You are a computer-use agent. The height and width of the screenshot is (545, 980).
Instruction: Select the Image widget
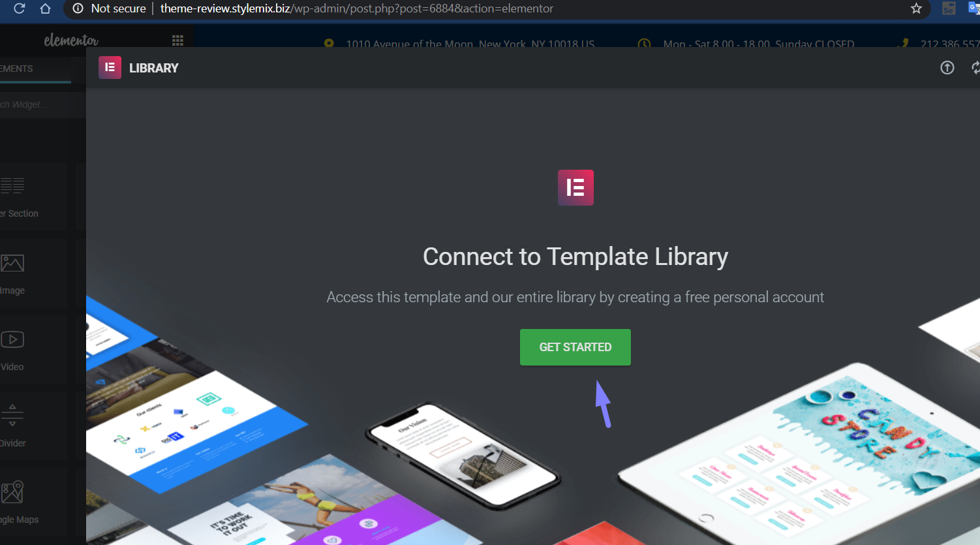(33, 273)
